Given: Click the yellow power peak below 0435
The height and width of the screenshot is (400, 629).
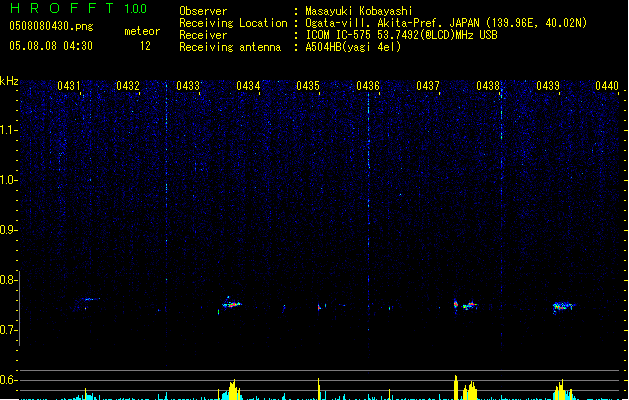Looking at the screenshot, I should click(x=319, y=389).
